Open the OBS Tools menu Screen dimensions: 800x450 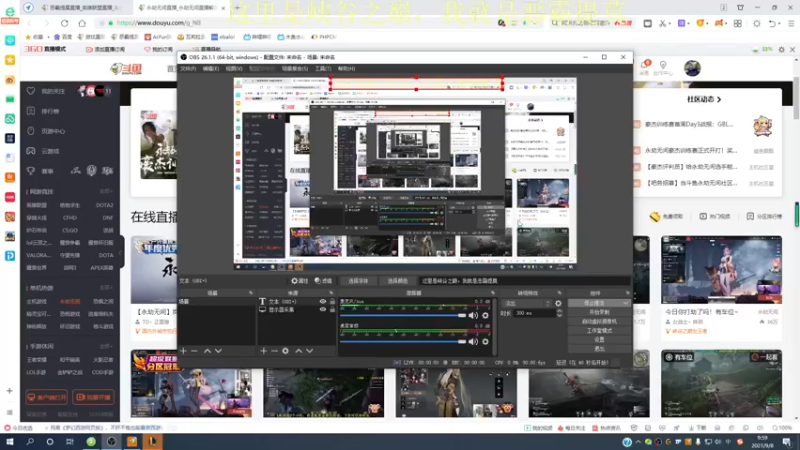(x=323, y=68)
